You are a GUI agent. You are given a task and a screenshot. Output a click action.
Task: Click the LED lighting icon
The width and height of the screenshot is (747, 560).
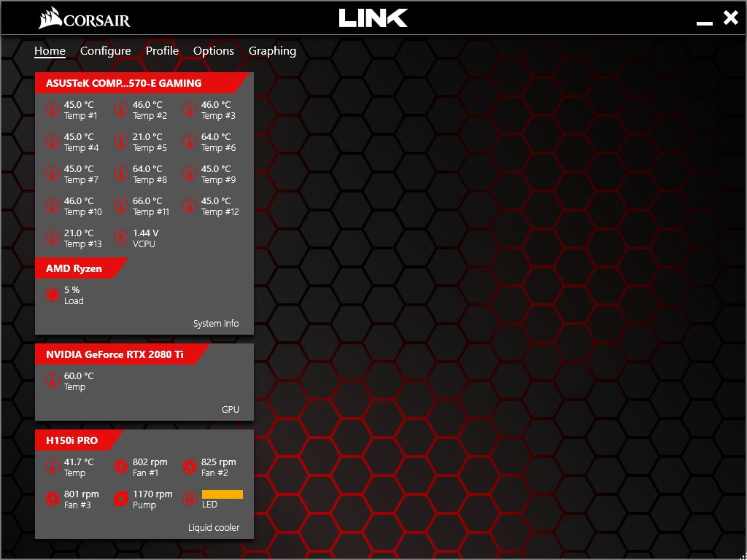coord(190,499)
